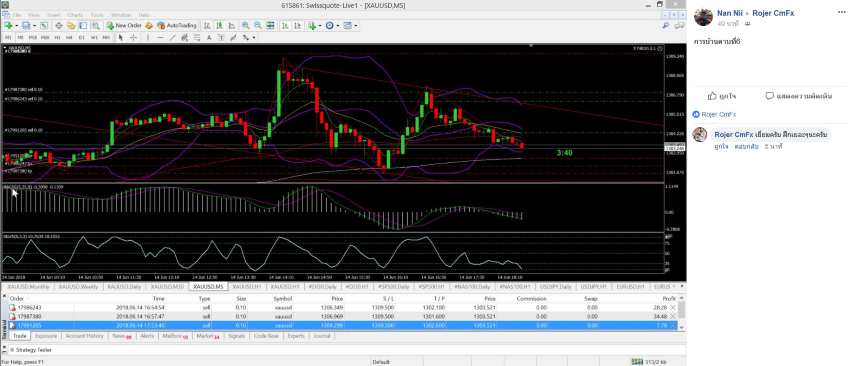Click the Like button on Facebook post
Image resolution: width=854 pixels, height=366 pixels.
[x=722, y=96]
